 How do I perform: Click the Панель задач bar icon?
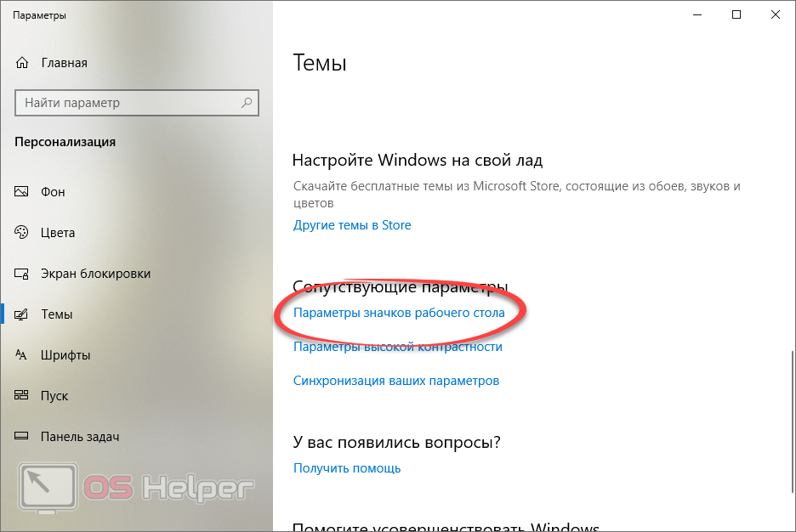[x=21, y=436]
